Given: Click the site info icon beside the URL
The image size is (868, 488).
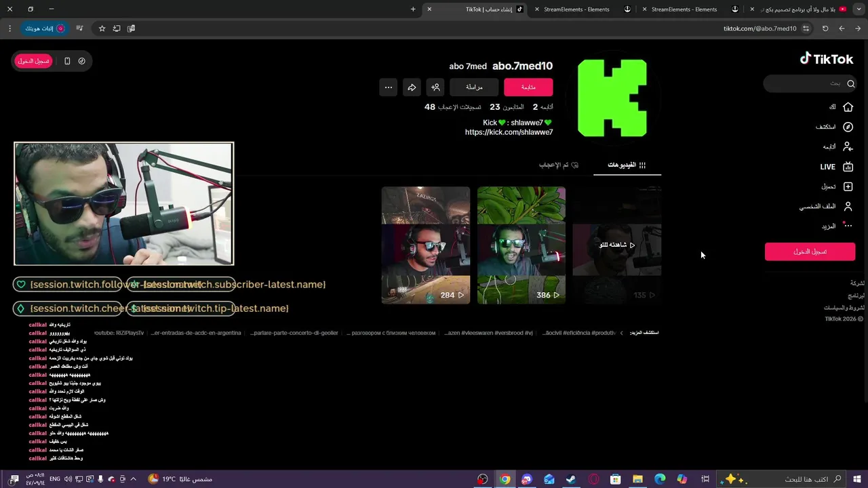Looking at the screenshot, I should pyautogui.click(x=806, y=28).
